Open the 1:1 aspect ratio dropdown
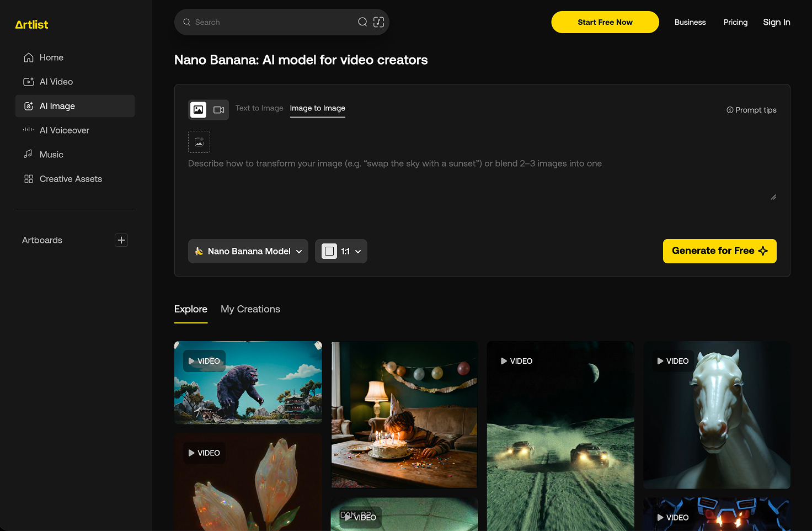The height and width of the screenshot is (531, 812). point(341,251)
